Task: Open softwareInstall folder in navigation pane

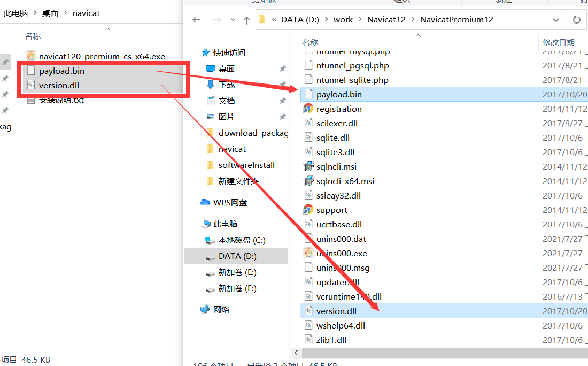Action: tap(246, 165)
